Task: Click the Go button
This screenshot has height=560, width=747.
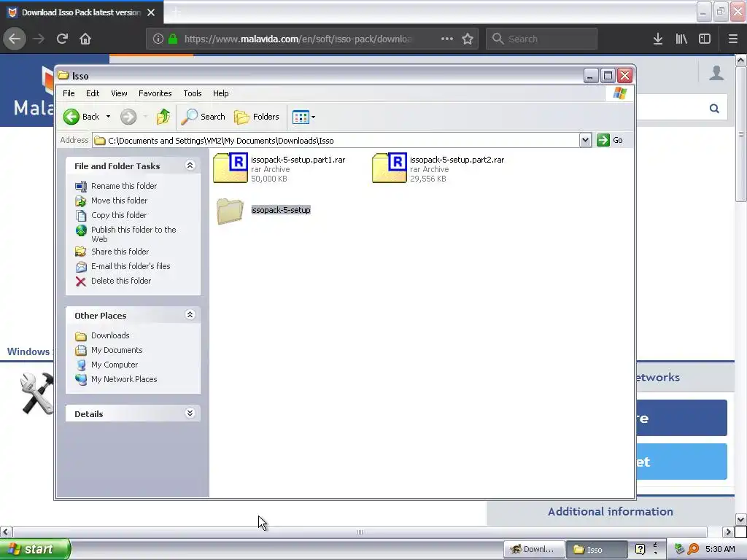Action: 611,140
